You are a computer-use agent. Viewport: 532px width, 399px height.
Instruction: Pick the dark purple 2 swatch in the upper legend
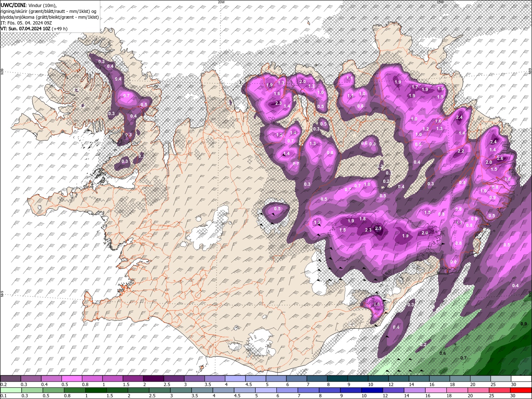point(153,379)
